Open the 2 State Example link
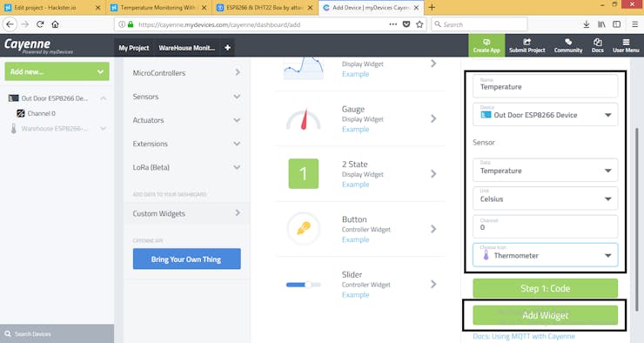 [x=356, y=184]
